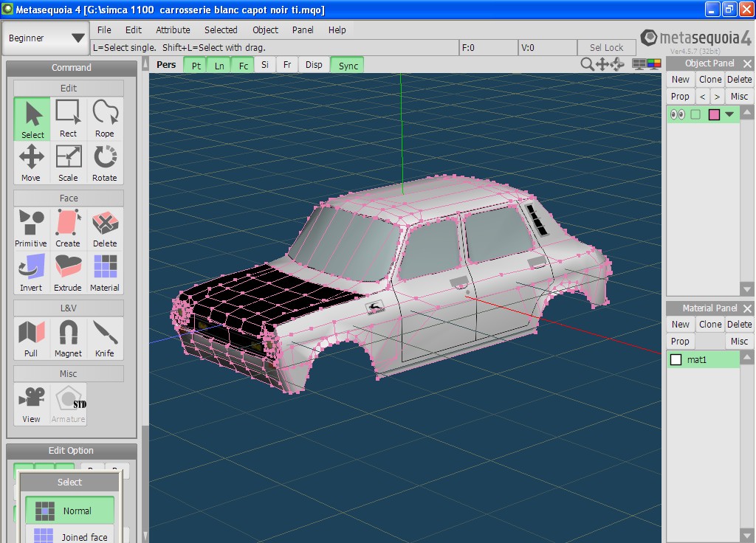Toggle the Sel Lock button

point(607,47)
